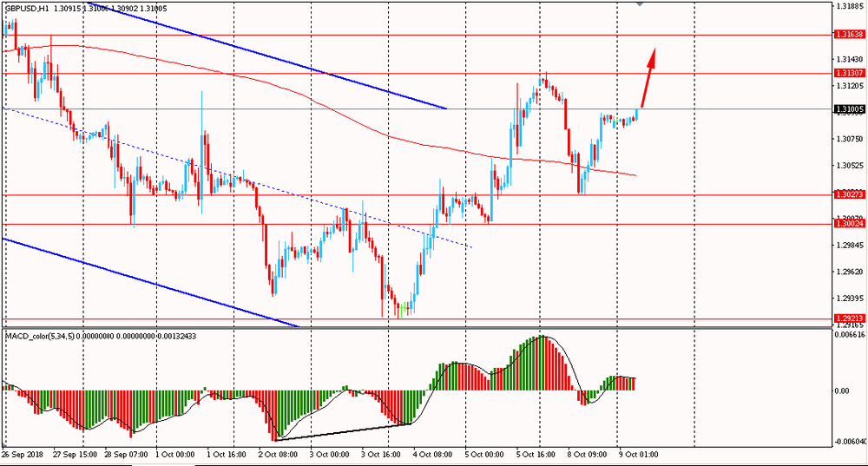Click the MACD zero level 0.00 label
Viewport: 868px width, 466px height.
pyautogui.click(x=842, y=391)
